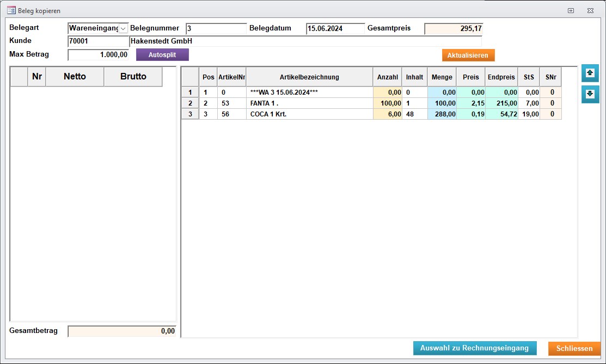The width and height of the screenshot is (606, 364).
Task: Click the move-up arrow icon
Action: (590, 72)
